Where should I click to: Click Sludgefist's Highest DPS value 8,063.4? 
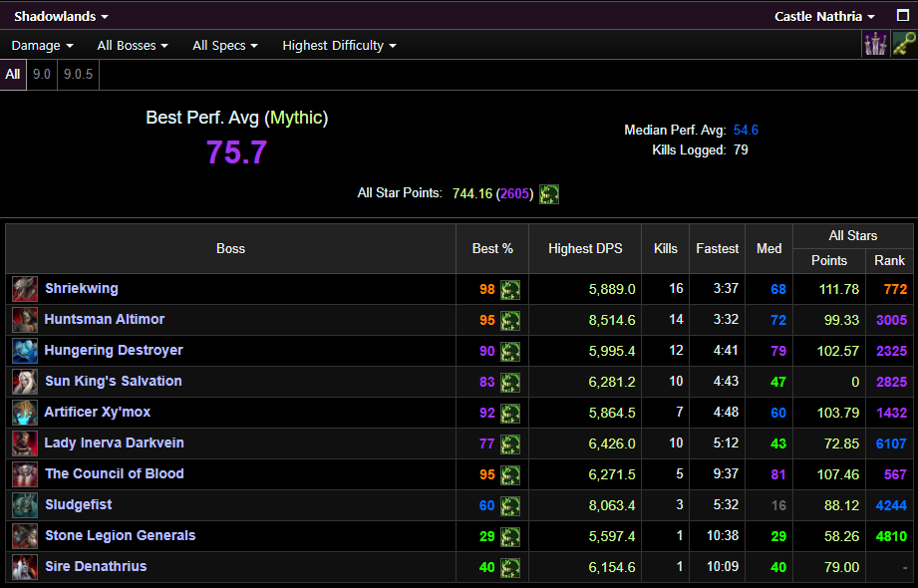point(612,505)
